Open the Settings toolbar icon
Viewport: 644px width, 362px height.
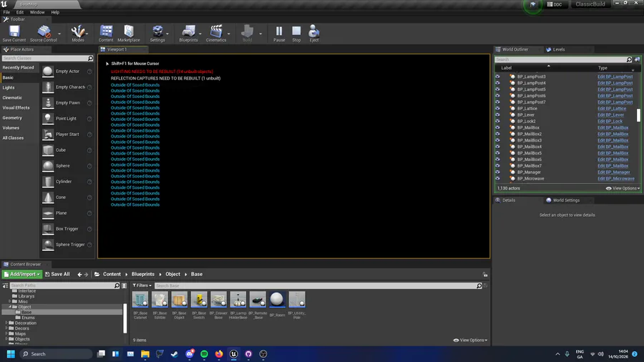tap(157, 33)
